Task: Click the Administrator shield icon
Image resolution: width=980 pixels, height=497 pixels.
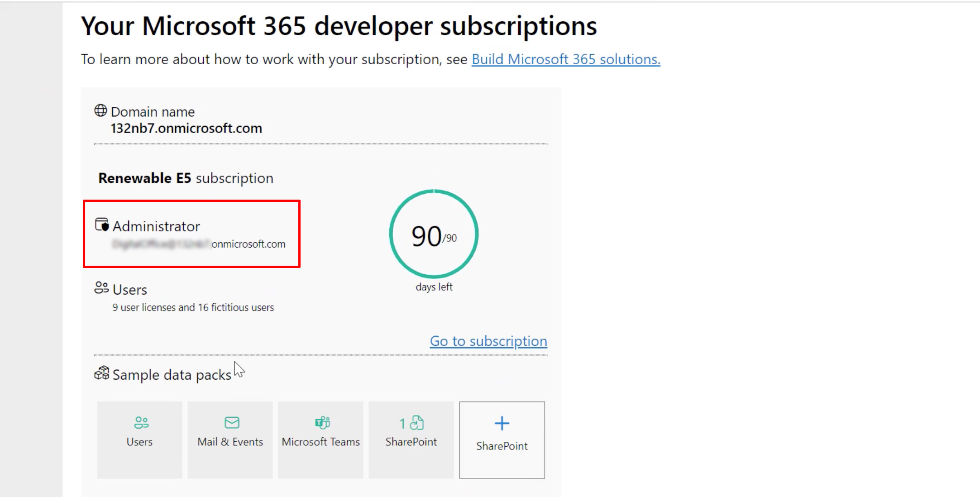Action: [x=102, y=225]
